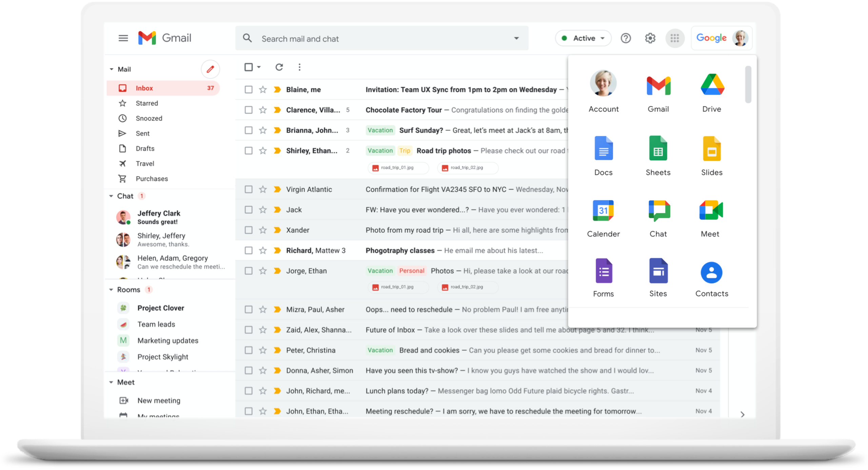This screenshot has width=868, height=470.
Task: Select the Shirley, Ethan... email checkbox
Action: [x=249, y=150]
